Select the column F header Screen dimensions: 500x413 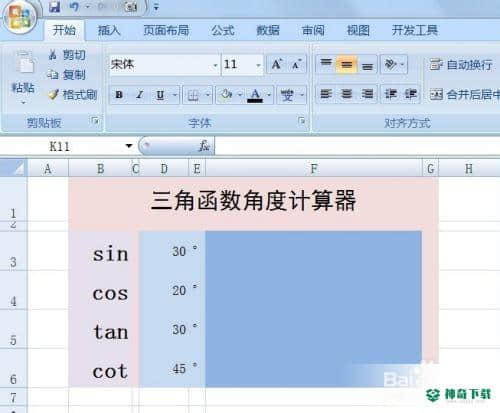(x=314, y=168)
